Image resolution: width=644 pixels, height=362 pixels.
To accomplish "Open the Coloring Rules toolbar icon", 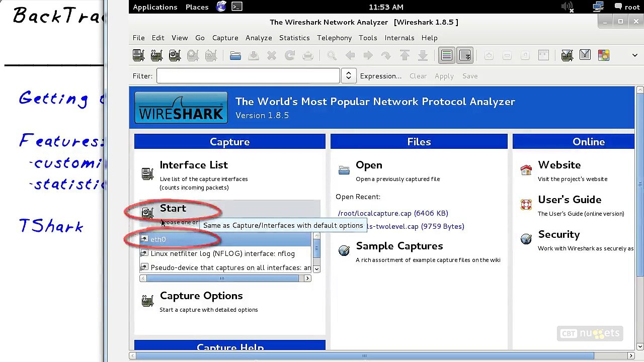I will click(603, 55).
